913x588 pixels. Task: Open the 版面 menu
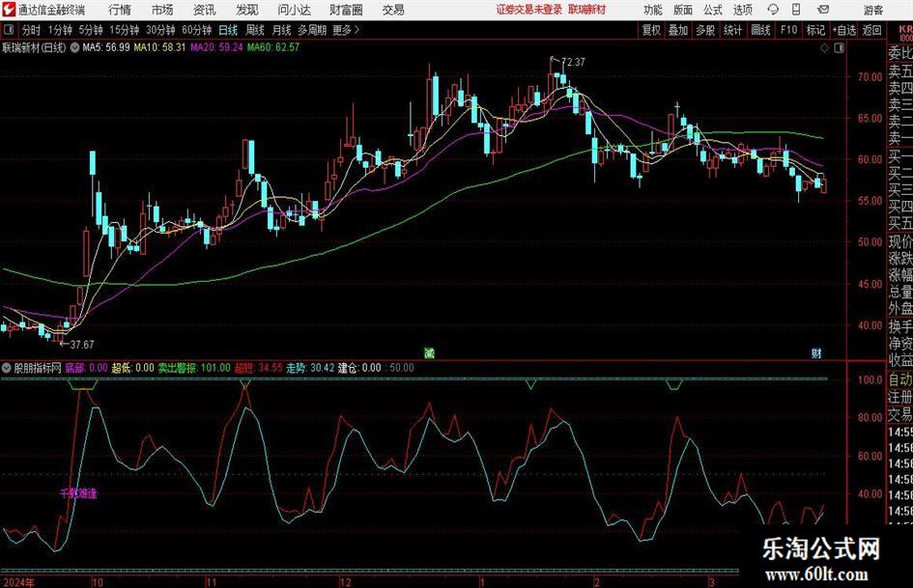pos(682,10)
